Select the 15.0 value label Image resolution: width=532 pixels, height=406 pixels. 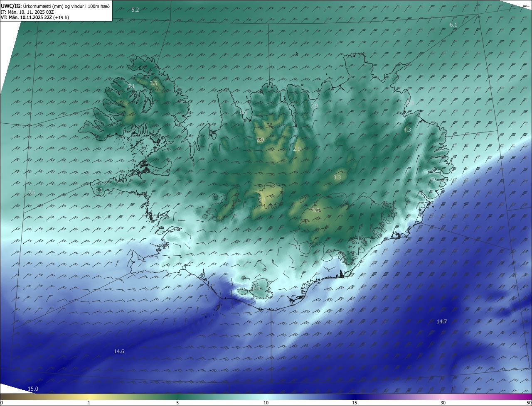coord(33,389)
